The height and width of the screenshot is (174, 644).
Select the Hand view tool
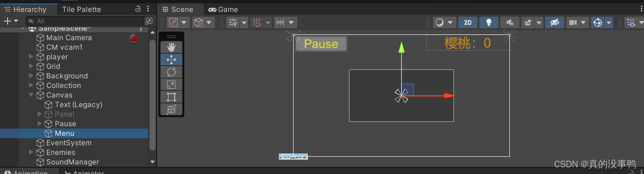tap(171, 47)
